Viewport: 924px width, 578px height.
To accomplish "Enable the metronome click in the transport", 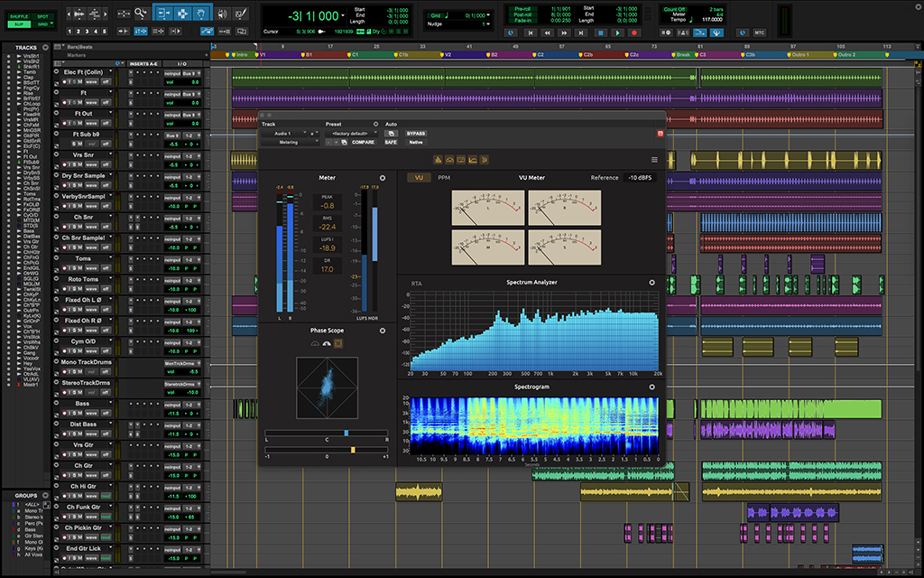I will [x=682, y=33].
